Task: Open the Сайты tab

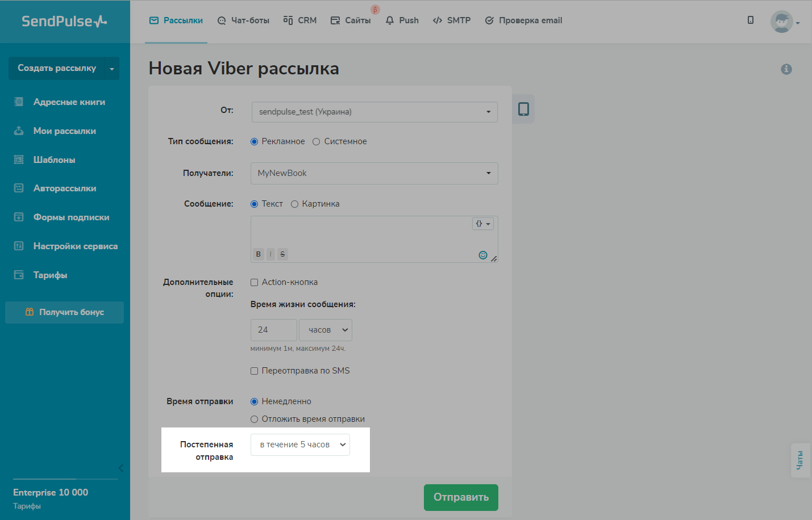Action: click(x=351, y=20)
